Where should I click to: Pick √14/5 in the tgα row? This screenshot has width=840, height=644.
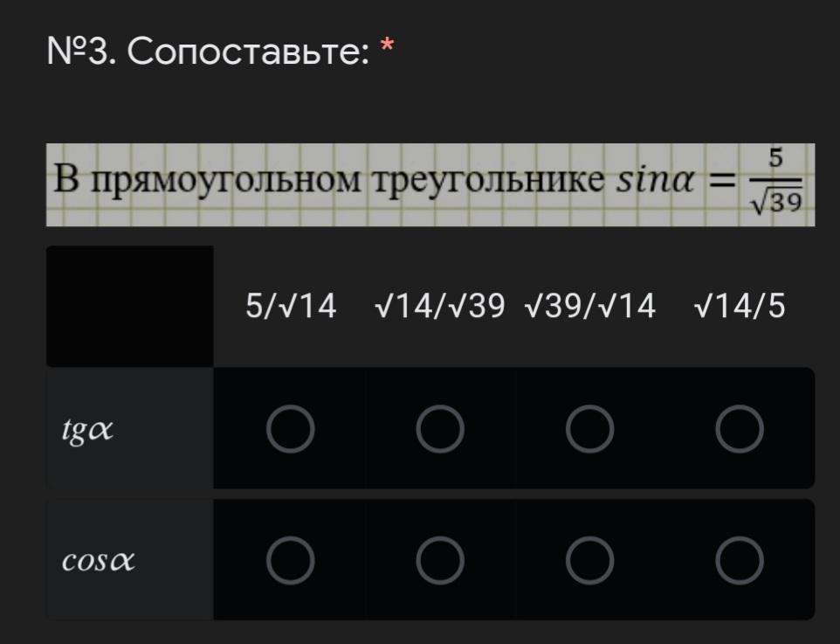[739, 429]
